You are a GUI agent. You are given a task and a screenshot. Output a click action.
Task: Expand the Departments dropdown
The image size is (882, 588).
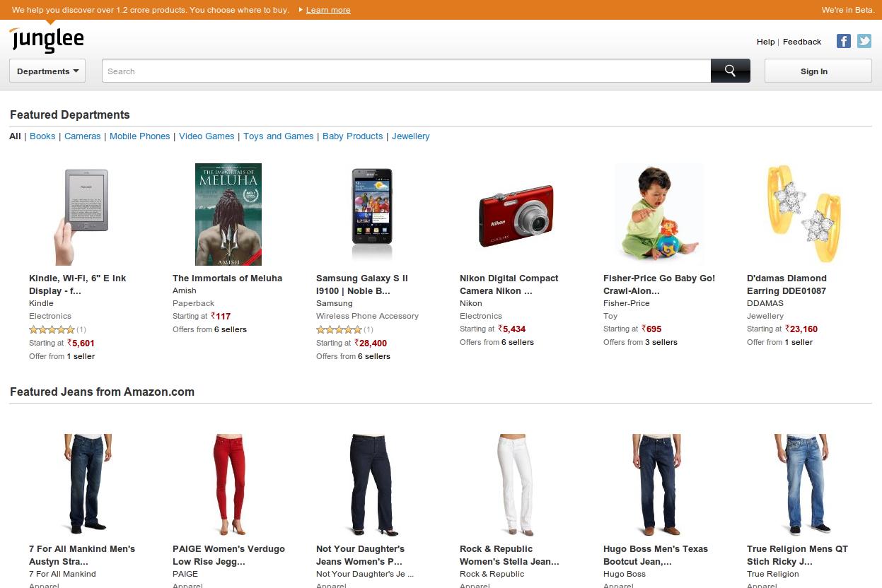click(x=47, y=71)
